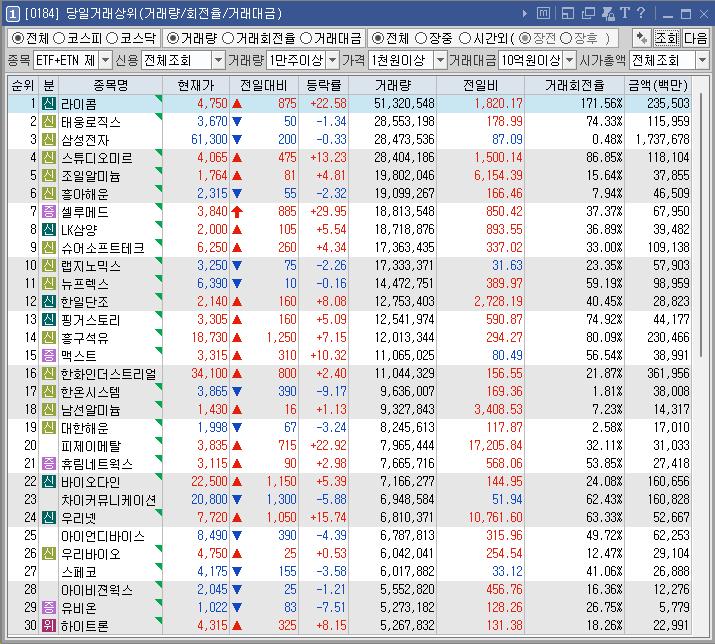The width and height of the screenshot is (715, 644).
Task: Click the 전일비 column header
Action: point(480,85)
